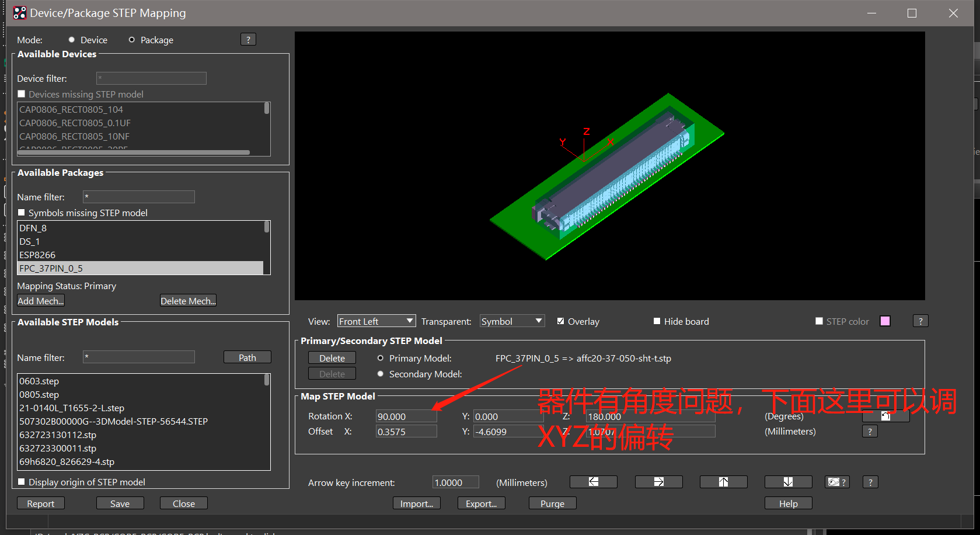Click the Export... button
The image size is (980, 535).
tap(482, 503)
